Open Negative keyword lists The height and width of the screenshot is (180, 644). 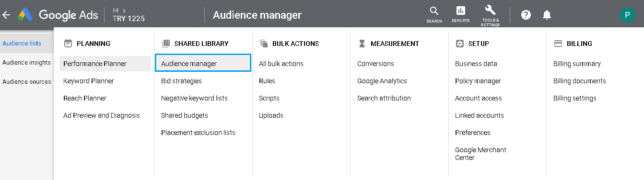coord(194,98)
